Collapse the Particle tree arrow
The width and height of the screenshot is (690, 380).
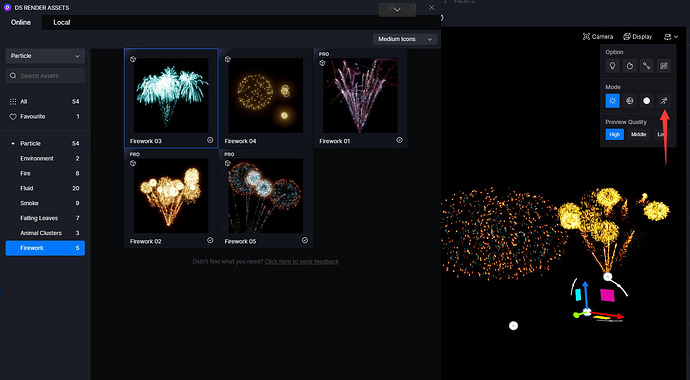(x=13, y=143)
